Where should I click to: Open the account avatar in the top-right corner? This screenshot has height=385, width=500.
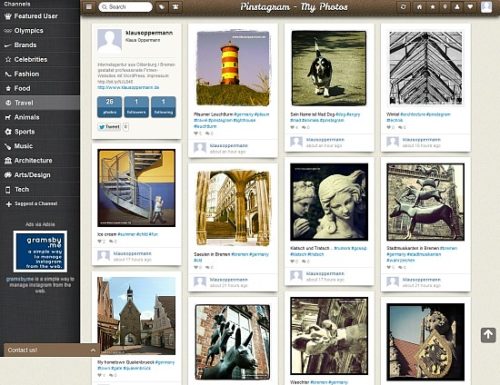pyautogui.click(x=486, y=7)
